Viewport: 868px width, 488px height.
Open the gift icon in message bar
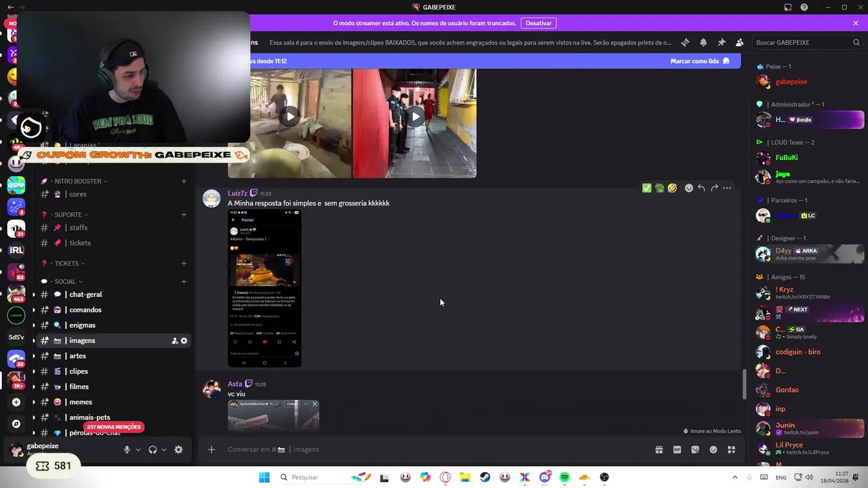[658, 449]
